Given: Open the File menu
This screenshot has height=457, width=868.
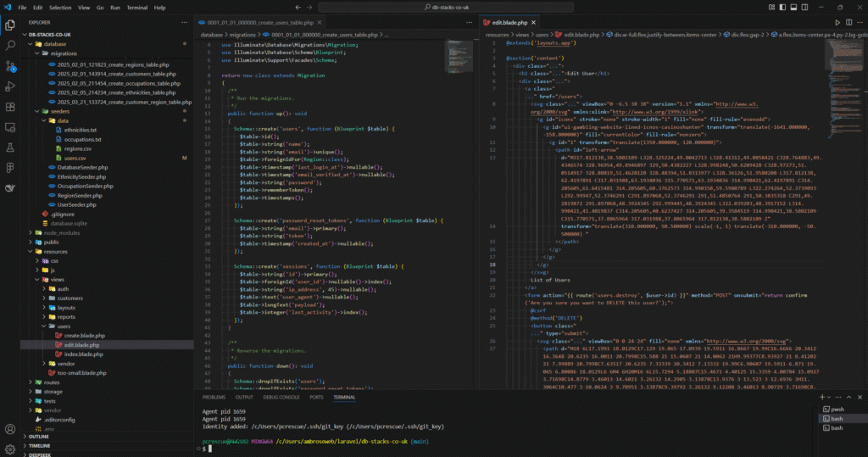Looking at the screenshot, I should (22, 7).
